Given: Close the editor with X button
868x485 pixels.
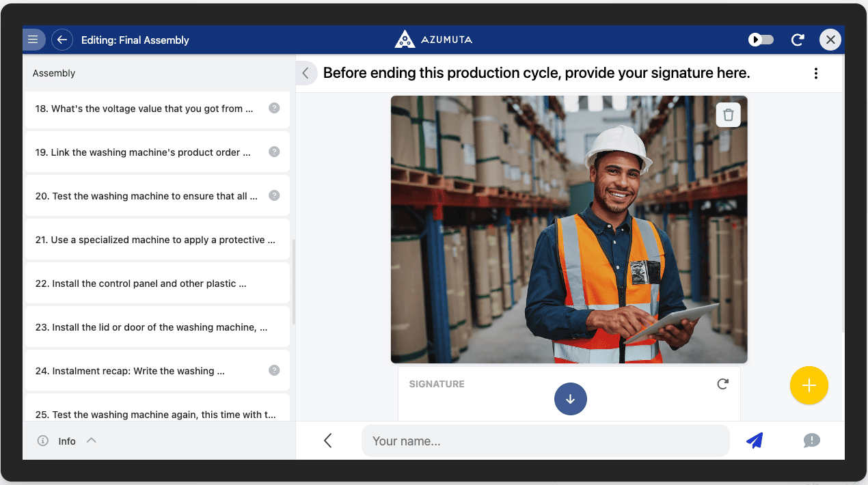Looking at the screenshot, I should pyautogui.click(x=830, y=40).
